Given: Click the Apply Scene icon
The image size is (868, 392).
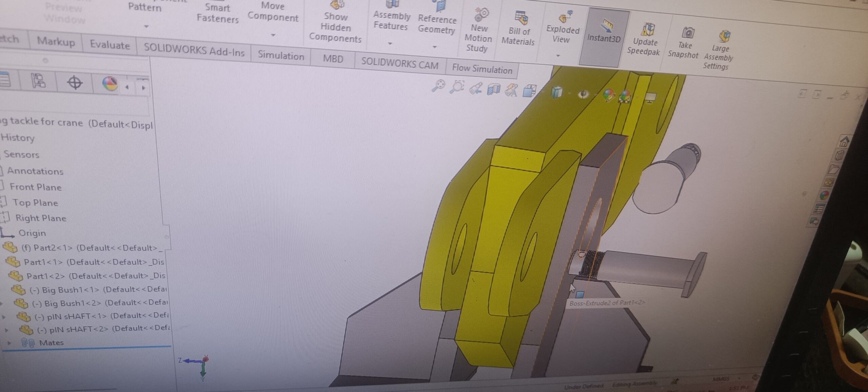Looking at the screenshot, I should coord(625,96).
